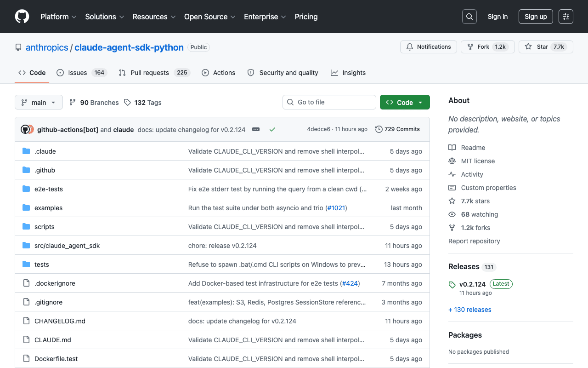The image size is (588, 368).
Task: Open the latest commit message link
Action: click(x=192, y=130)
